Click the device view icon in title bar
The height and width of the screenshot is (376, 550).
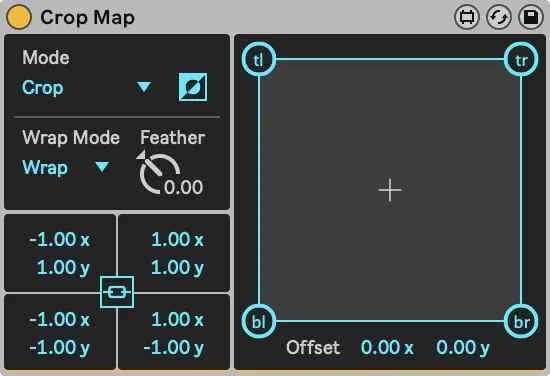point(467,17)
